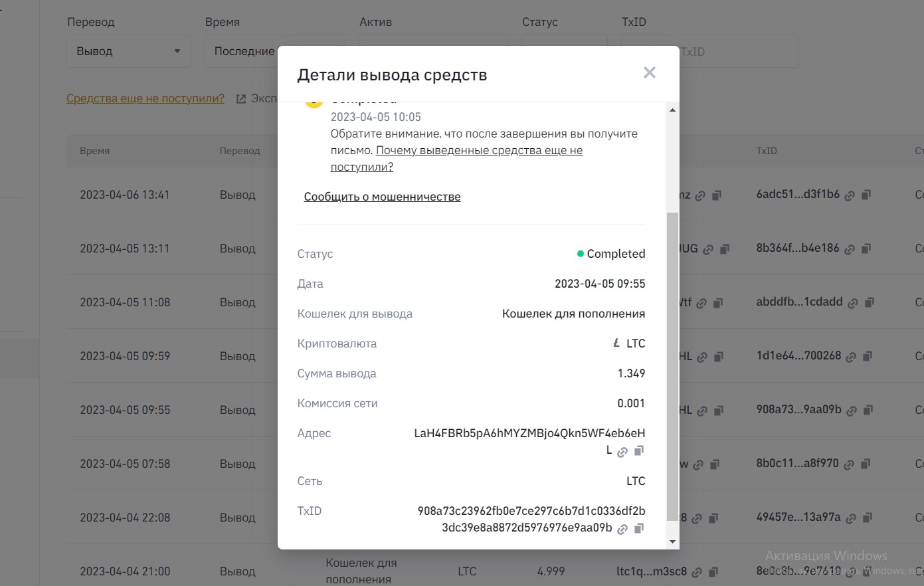The height and width of the screenshot is (586, 924).
Task: Copy the TxID in dialog
Action: coord(639,529)
